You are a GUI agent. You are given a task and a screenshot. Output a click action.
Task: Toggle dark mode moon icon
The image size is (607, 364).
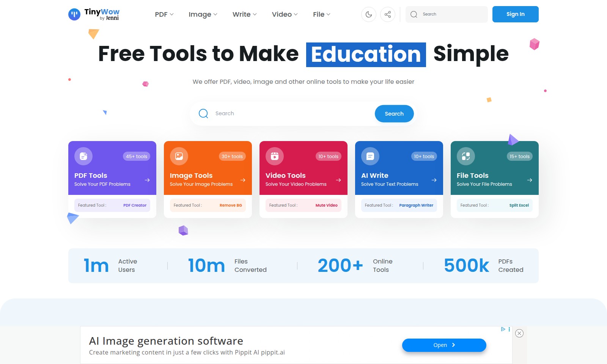(x=369, y=14)
